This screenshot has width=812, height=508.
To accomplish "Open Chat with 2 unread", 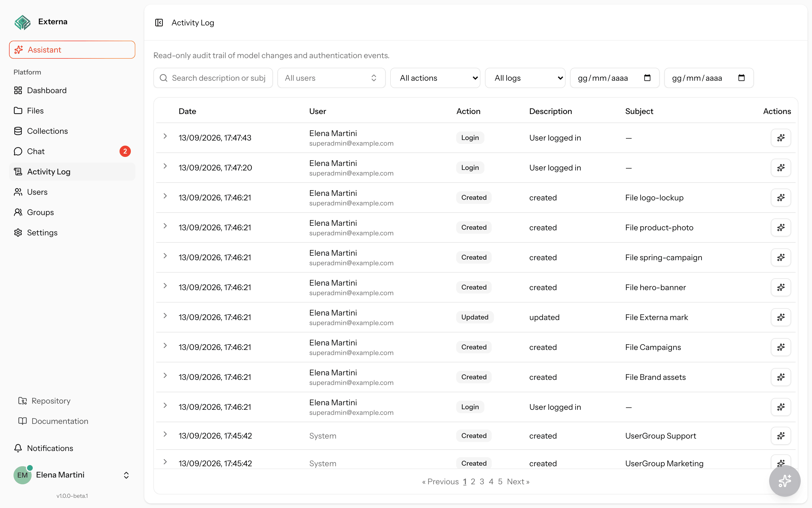I will [72, 151].
